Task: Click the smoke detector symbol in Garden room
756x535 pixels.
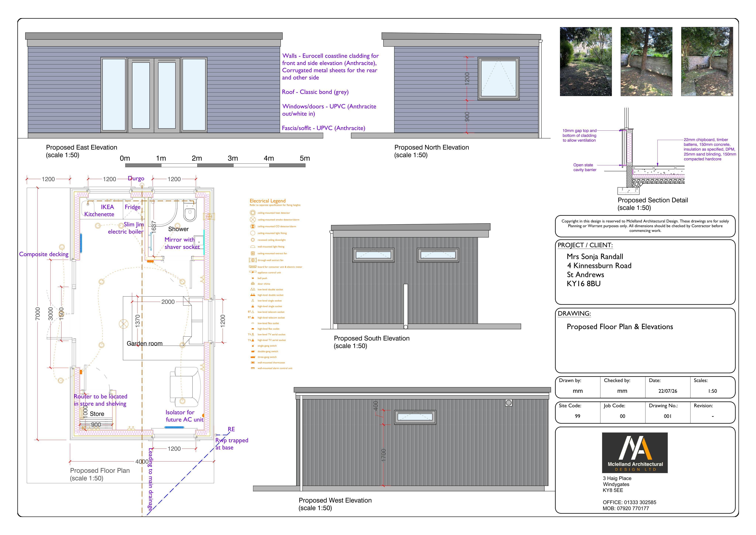Action: (x=123, y=324)
